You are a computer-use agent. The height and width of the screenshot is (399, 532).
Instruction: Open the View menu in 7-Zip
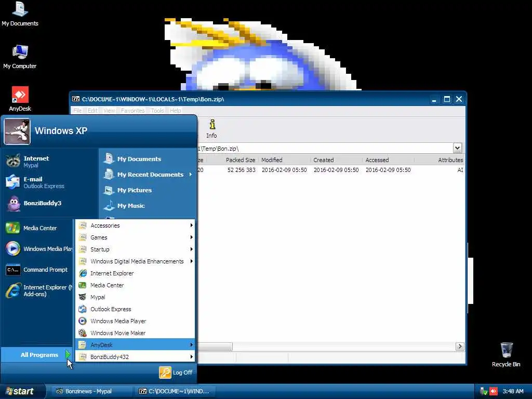coord(109,111)
